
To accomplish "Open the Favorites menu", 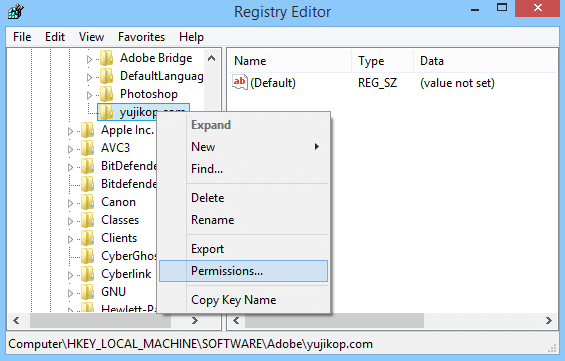I will coord(141,37).
